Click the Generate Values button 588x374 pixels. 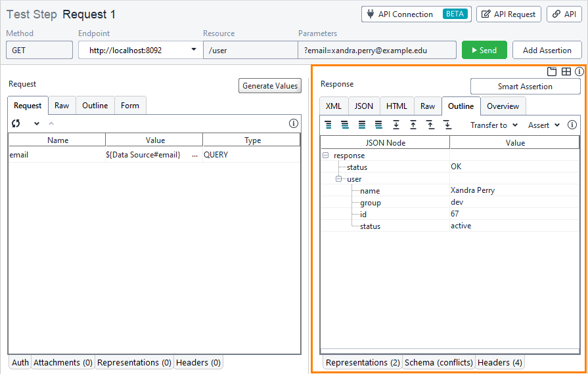point(269,85)
